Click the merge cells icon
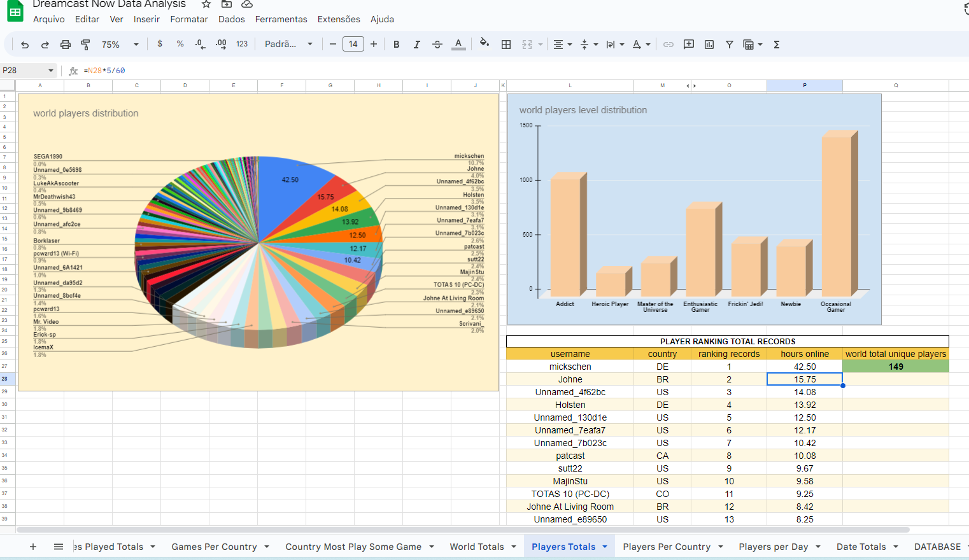 (527, 45)
